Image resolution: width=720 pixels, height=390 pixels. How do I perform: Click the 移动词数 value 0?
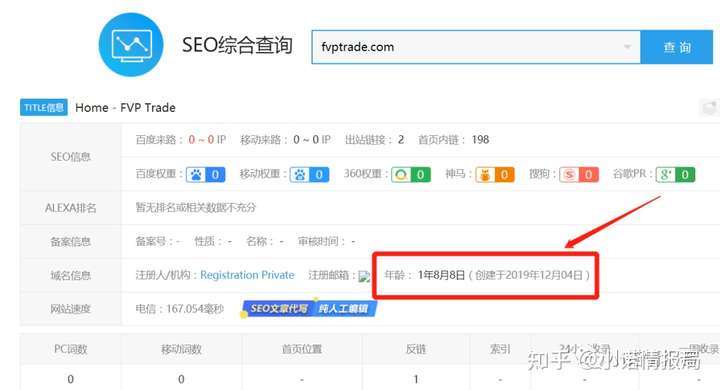coord(181,379)
